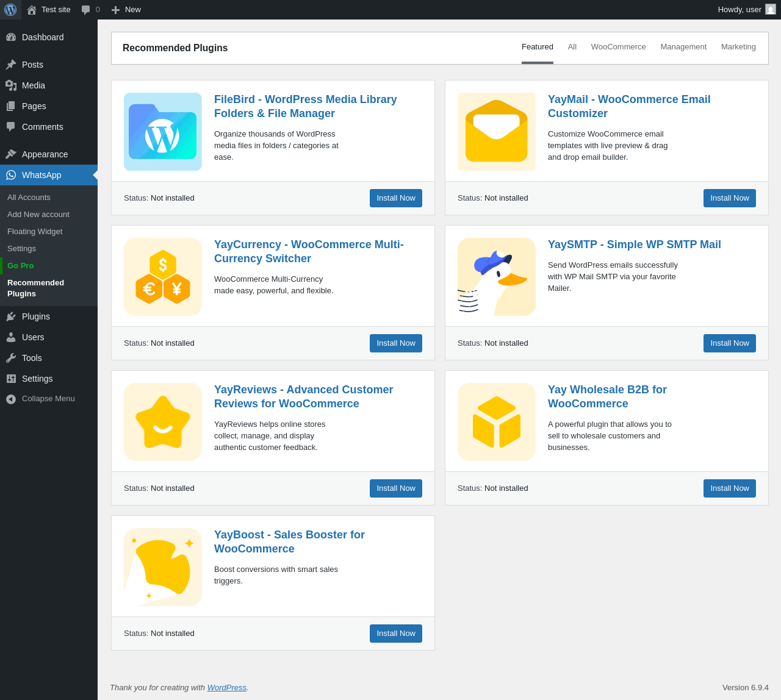
Task: Open the Go Pro submenu item
Action: [x=21, y=266]
